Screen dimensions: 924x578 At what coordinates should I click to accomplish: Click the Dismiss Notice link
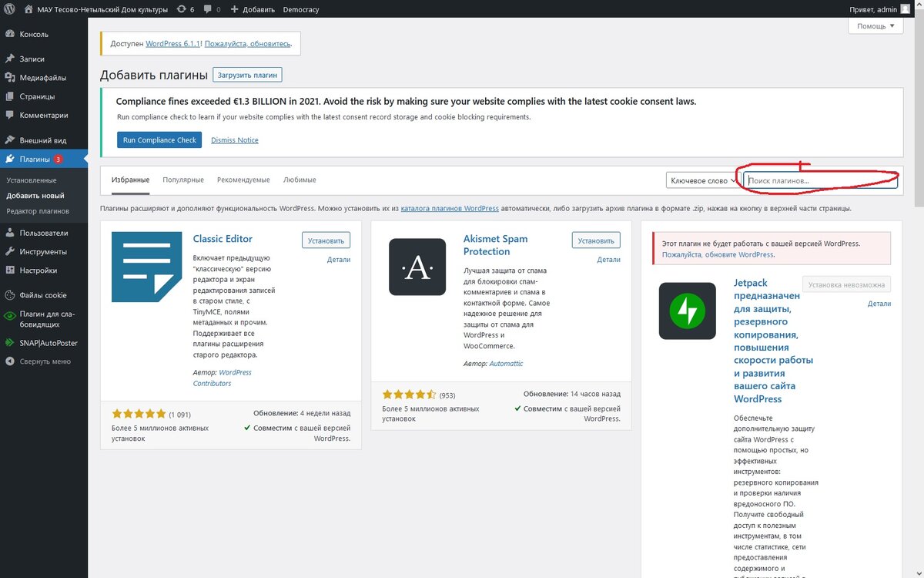click(x=235, y=140)
